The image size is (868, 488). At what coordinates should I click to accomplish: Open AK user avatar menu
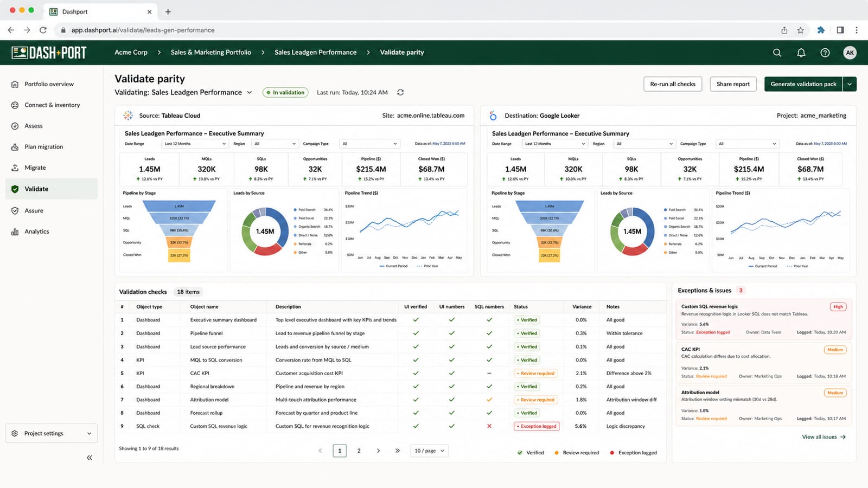(x=850, y=53)
